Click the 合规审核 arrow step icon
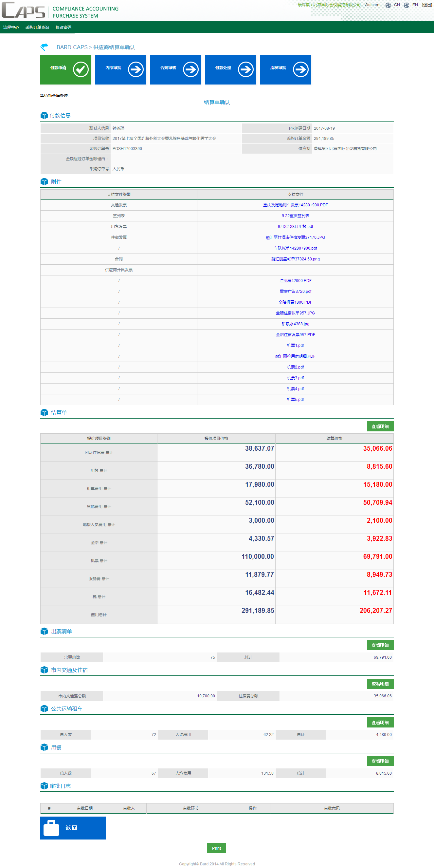The height and width of the screenshot is (868, 434). coord(190,69)
